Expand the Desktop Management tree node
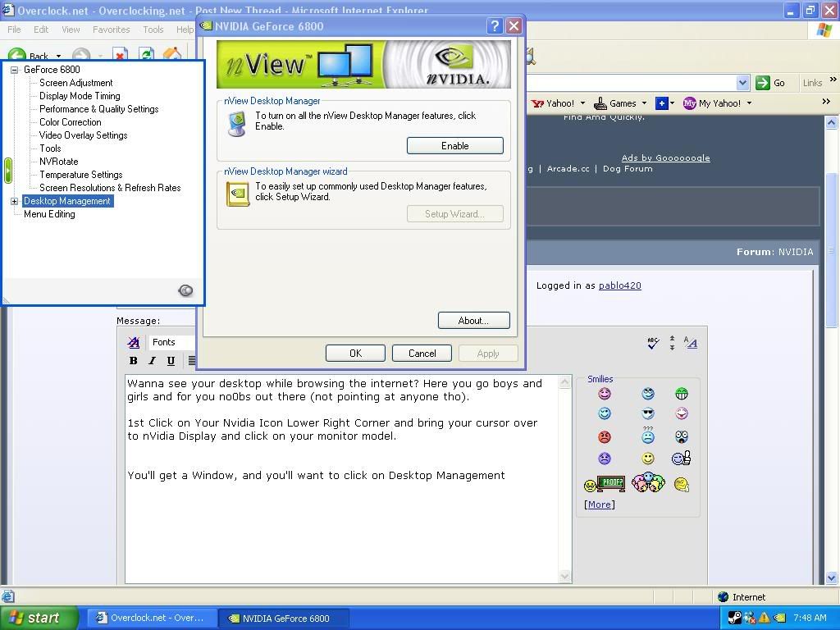Viewport: 840px width, 630px height. tap(15, 201)
